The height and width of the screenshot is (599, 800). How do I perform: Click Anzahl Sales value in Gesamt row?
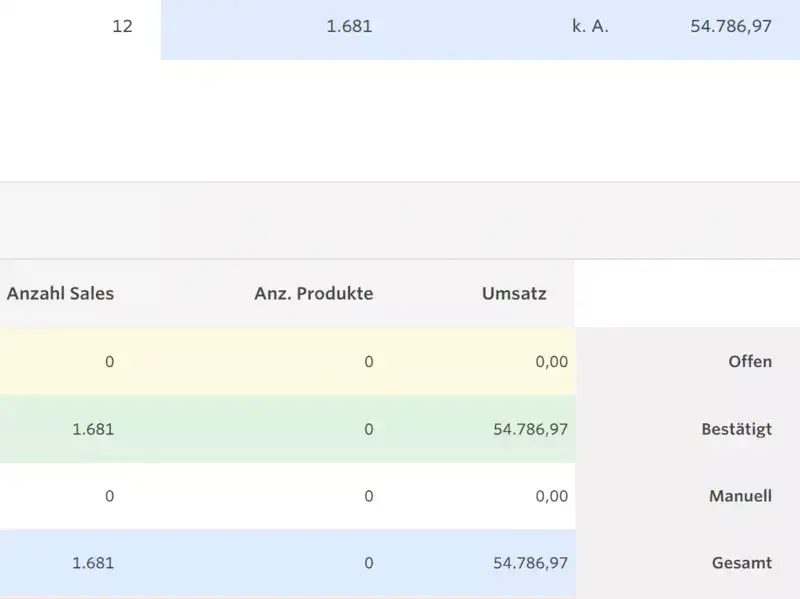(x=93, y=563)
